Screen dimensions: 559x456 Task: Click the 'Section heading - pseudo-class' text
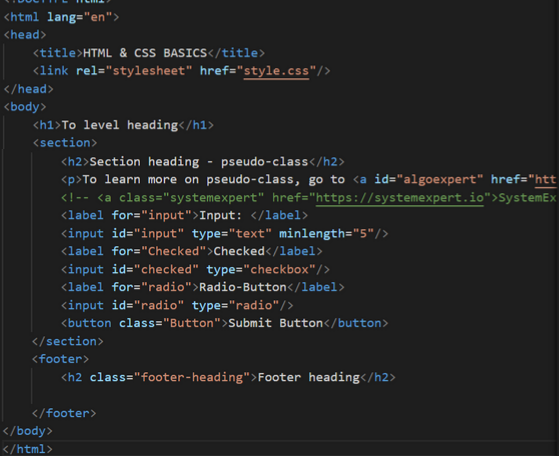pyautogui.click(x=199, y=162)
